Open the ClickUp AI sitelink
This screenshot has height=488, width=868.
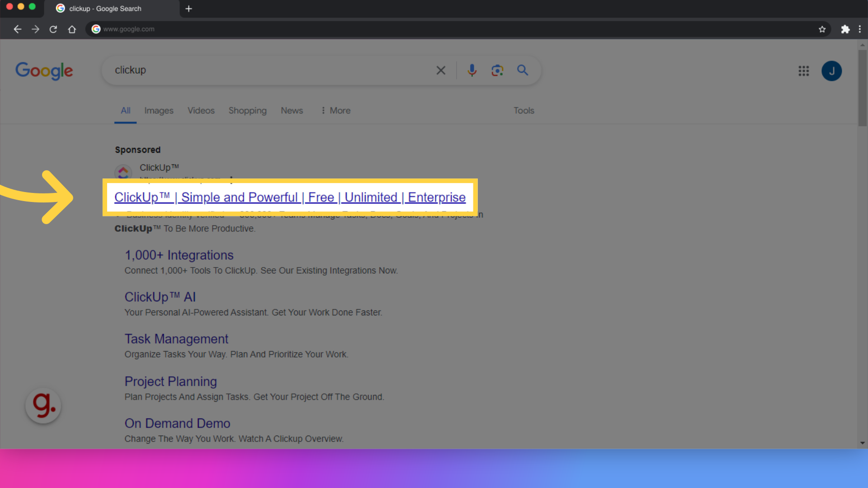[160, 297]
